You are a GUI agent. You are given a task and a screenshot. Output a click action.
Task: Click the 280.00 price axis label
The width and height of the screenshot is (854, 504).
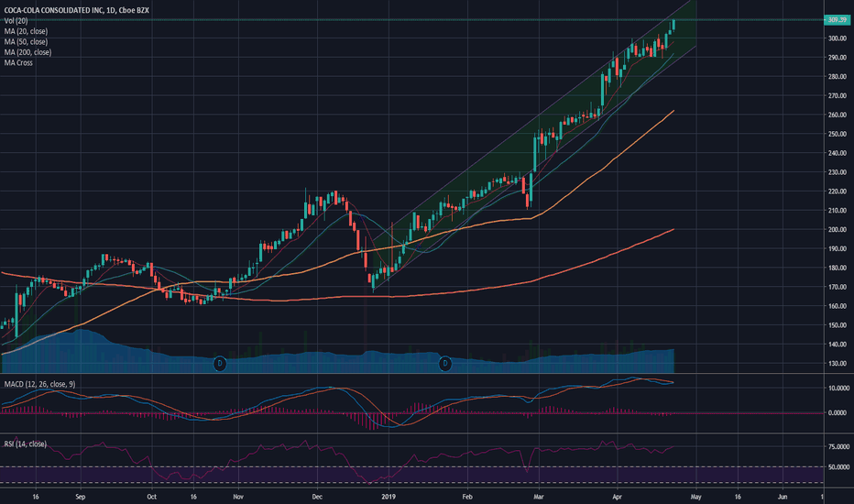(x=838, y=77)
